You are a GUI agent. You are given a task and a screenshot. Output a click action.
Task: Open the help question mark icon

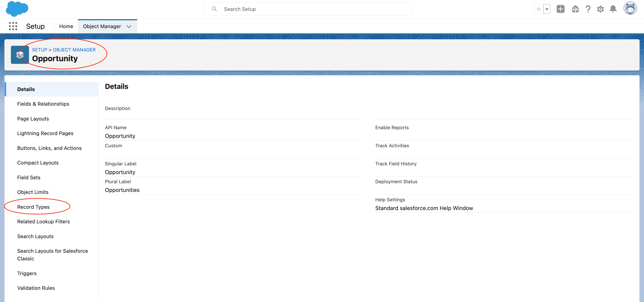[588, 9]
